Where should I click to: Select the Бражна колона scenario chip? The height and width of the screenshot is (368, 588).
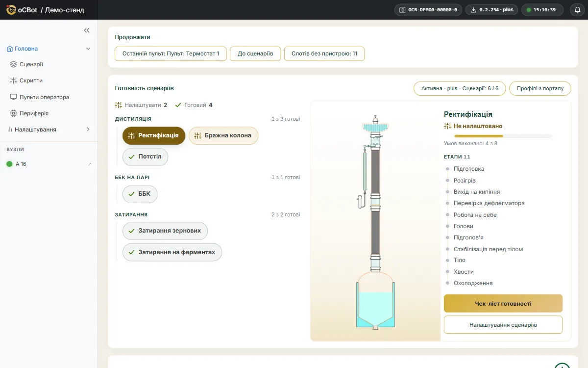point(223,136)
